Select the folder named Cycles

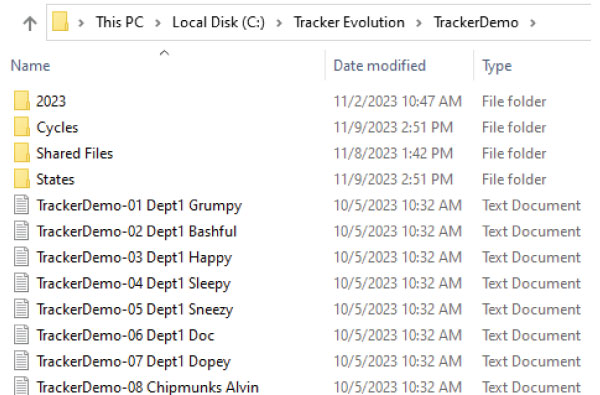coord(57,128)
